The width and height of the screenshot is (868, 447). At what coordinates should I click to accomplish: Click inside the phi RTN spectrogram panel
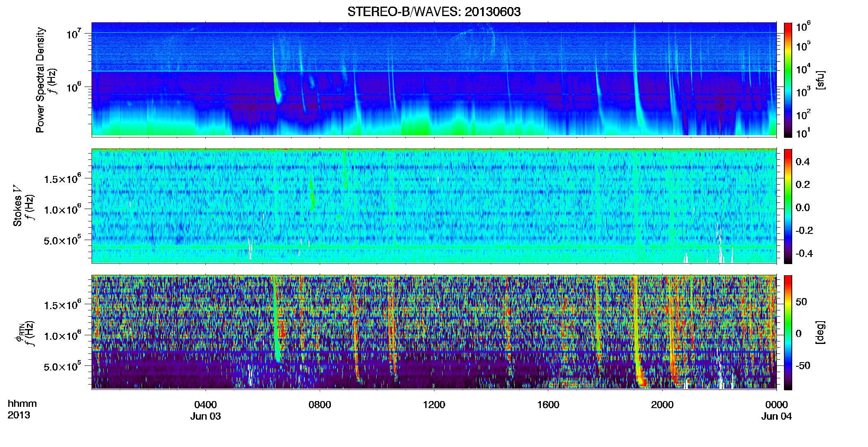coord(434,332)
